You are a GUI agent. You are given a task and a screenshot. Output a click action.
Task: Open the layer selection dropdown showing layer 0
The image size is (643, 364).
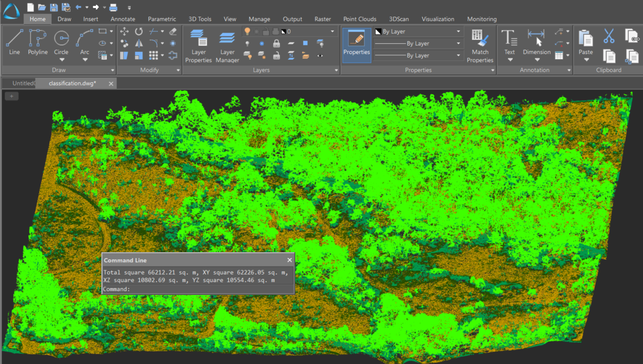(x=332, y=32)
